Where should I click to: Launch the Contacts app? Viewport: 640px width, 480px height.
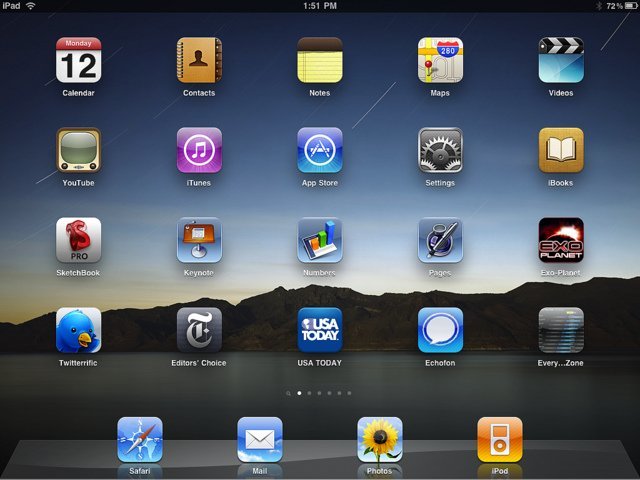pos(199,60)
